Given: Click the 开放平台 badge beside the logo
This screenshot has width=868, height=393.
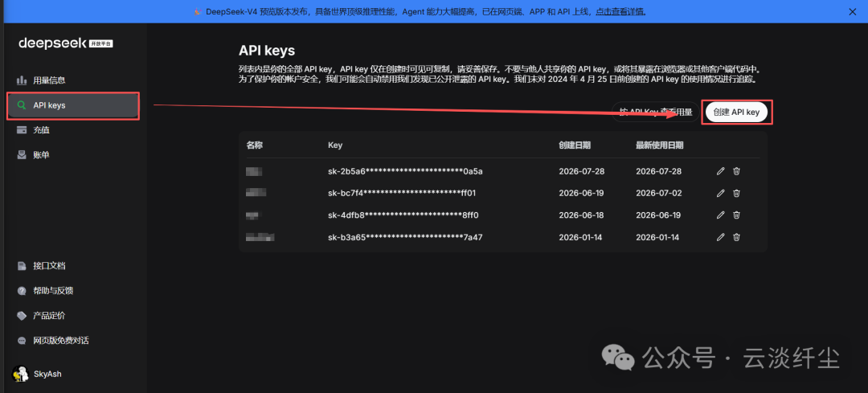Looking at the screenshot, I should pyautogui.click(x=100, y=43).
